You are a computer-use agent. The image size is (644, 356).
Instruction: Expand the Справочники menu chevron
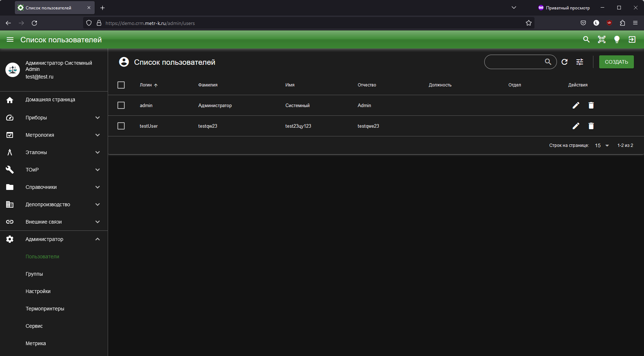click(98, 187)
